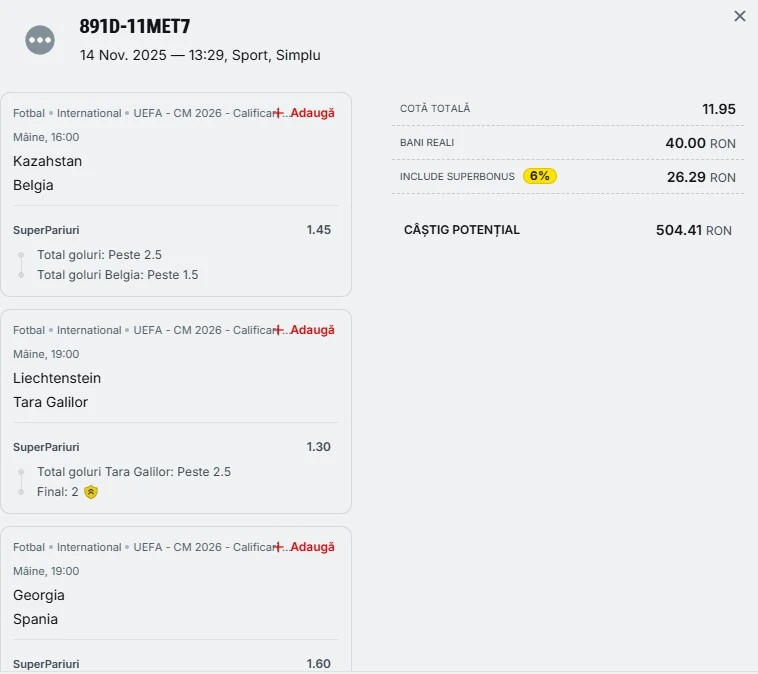Click the three-dots status icon beside the ticket ID

click(x=40, y=40)
